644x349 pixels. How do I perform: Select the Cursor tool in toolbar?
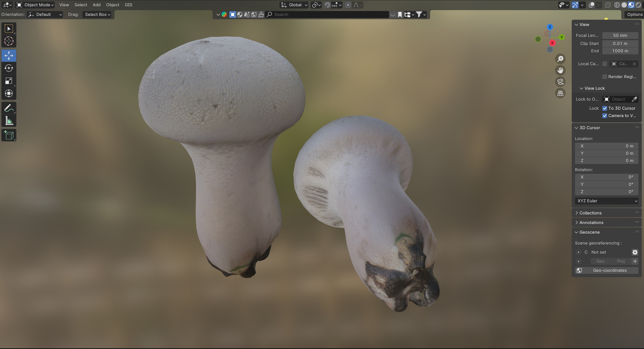point(9,41)
